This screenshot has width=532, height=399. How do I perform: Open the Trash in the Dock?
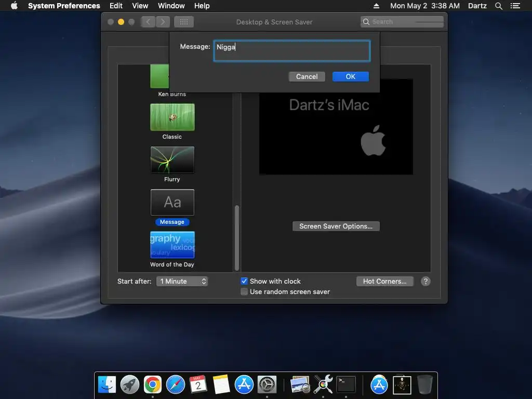point(424,385)
